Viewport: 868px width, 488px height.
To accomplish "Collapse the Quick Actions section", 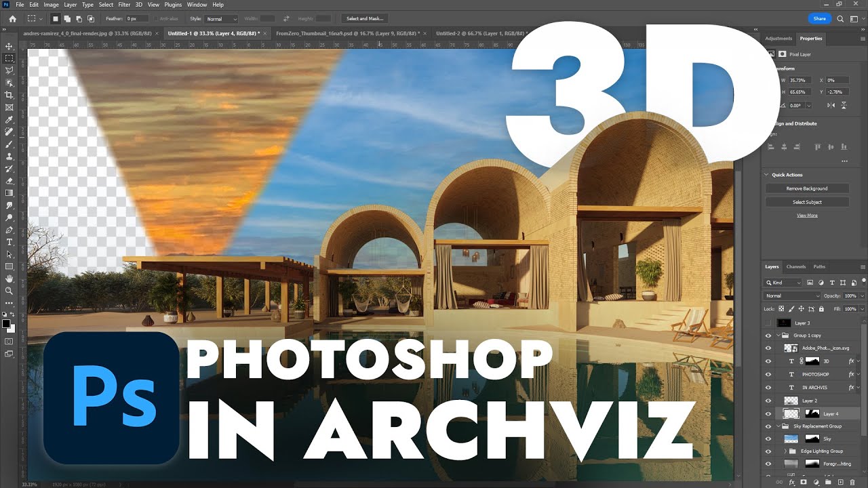I will [767, 175].
